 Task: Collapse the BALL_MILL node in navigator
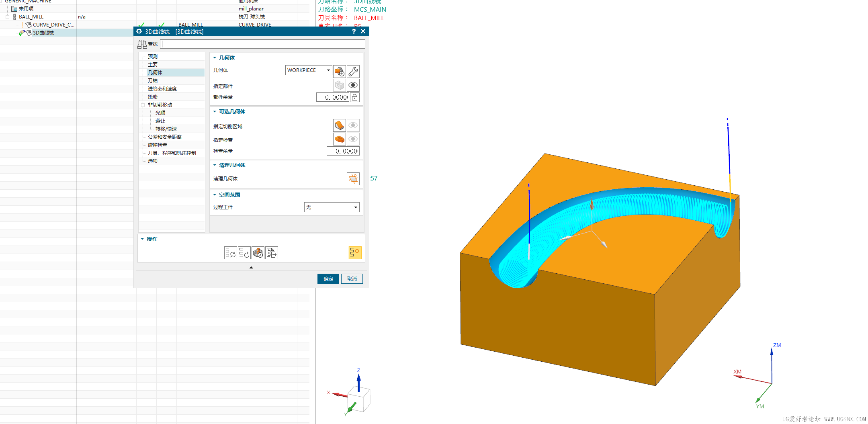[7, 17]
